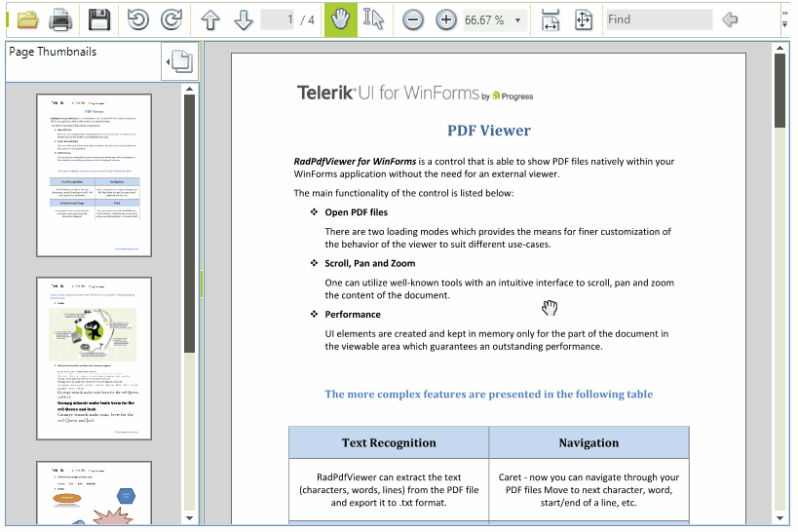The height and width of the screenshot is (532, 798).
Task: Click the thumbnails scrollbar down arrow
Action: coord(189,518)
